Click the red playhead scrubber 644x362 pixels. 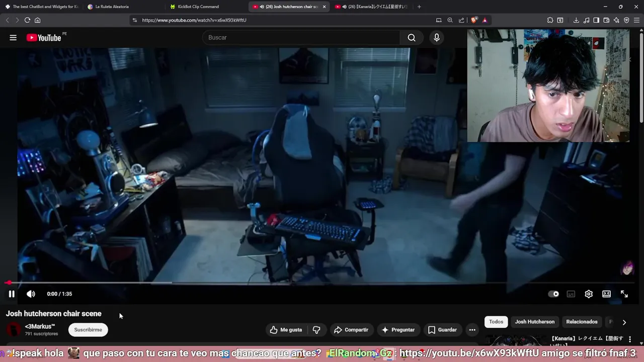click(x=9, y=283)
